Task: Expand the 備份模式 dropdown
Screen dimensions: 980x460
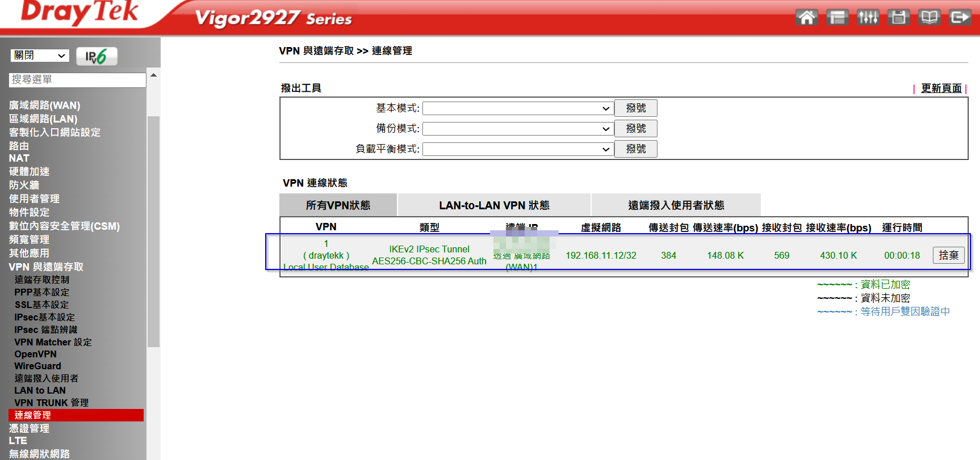Action: click(517, 129)
